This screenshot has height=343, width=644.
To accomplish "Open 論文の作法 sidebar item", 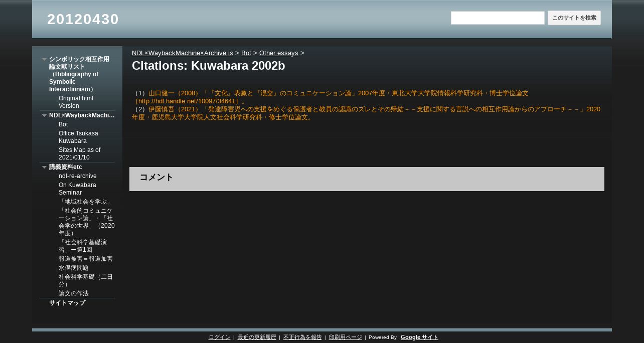I will pos(74,293).
